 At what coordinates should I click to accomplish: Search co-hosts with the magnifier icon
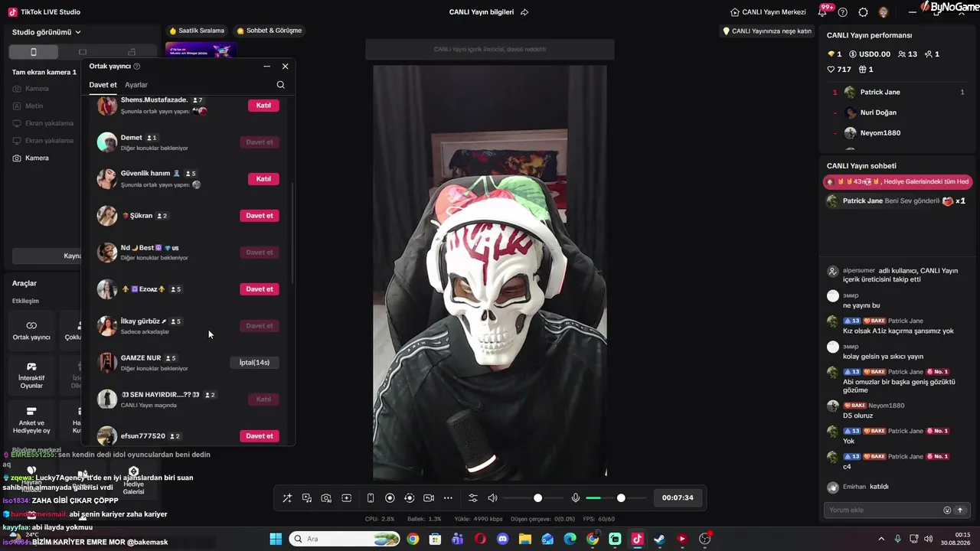[x=281, y=85]
